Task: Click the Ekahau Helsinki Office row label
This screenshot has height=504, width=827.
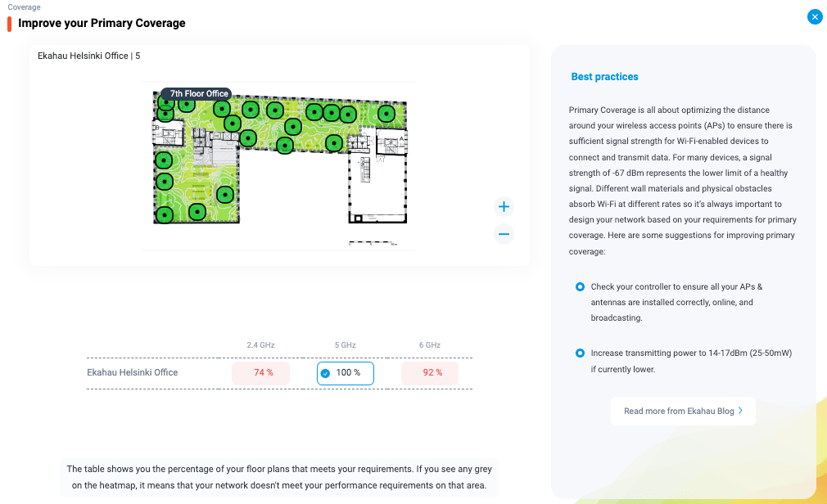Action: [133, 373]
